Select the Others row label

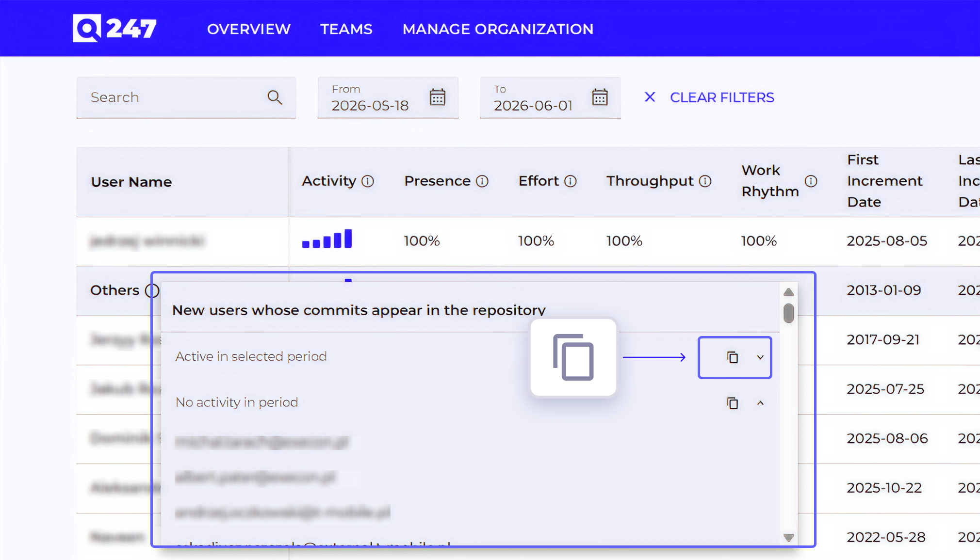pyautogui.click(x=114, y=290)
